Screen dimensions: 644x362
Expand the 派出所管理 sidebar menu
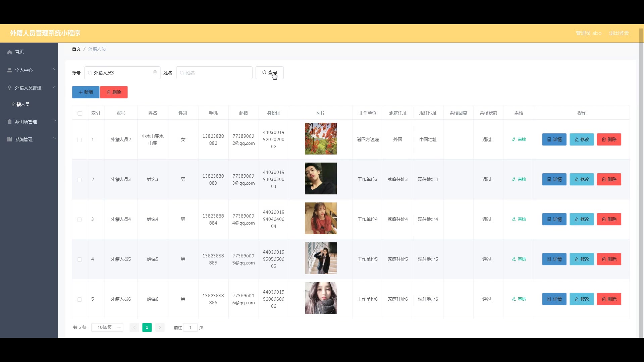(29, 121)
